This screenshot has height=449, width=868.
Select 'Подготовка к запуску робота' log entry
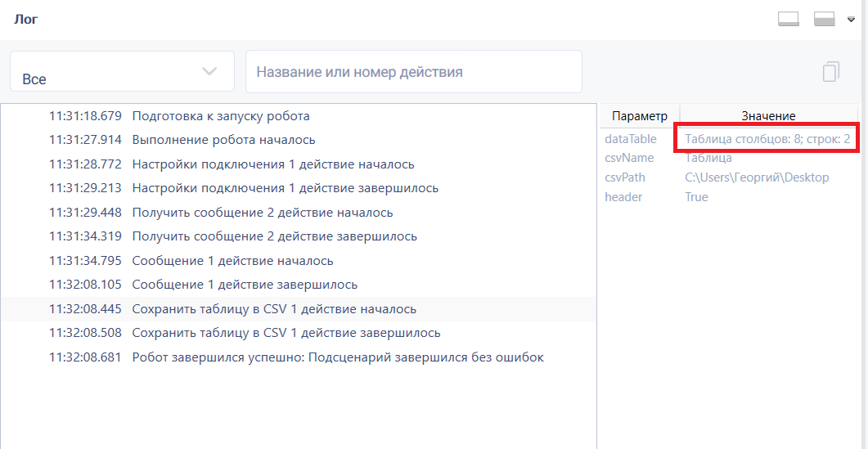click(x=299, y=116)
